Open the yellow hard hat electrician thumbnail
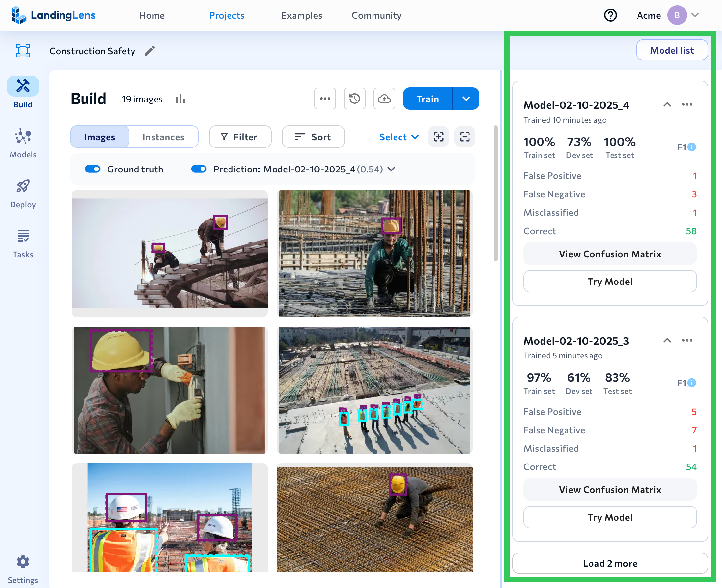Screen dimensions: 722x588 [x=169, y=390]
